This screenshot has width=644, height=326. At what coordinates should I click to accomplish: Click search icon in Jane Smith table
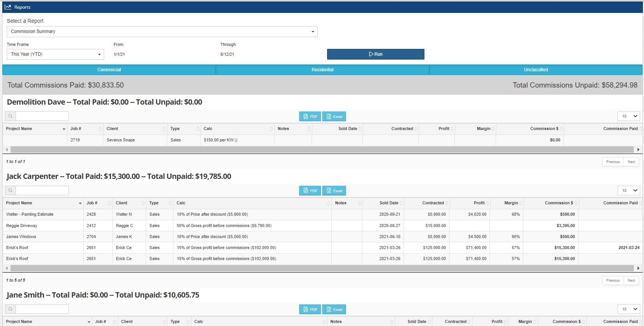tap(10, 309)
